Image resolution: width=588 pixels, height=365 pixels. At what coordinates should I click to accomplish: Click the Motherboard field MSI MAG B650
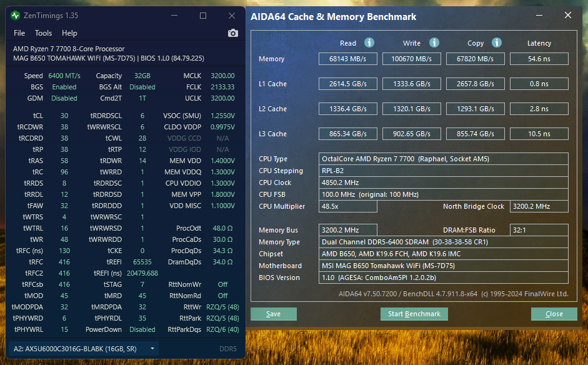(x=443, y=266)
